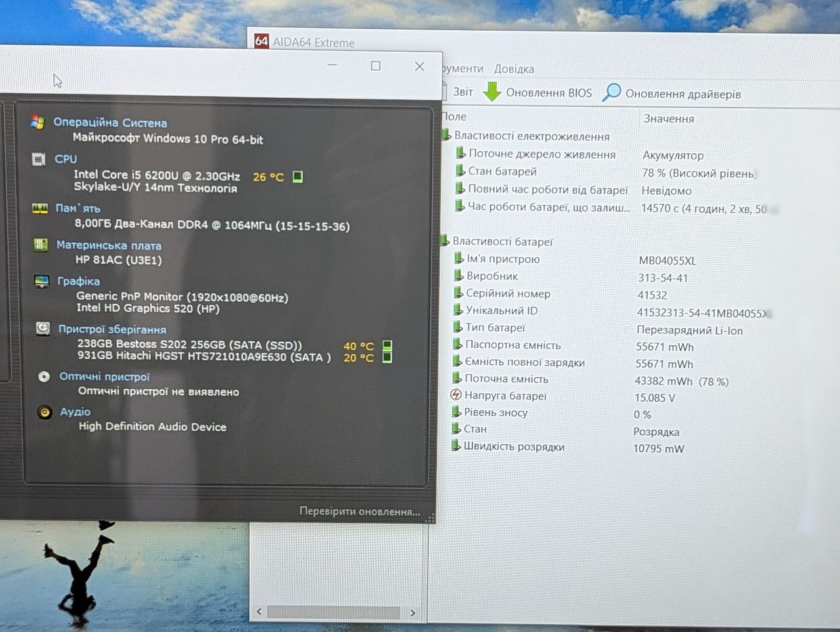
Task: Click the AIDA64 Extreme title bar logo
Action: tap(262, 41)
